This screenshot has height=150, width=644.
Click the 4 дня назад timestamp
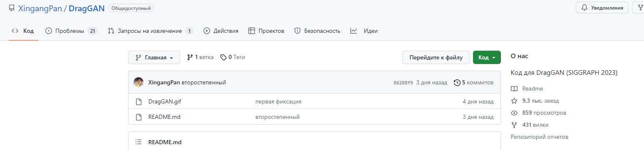(x=478, y=101)
